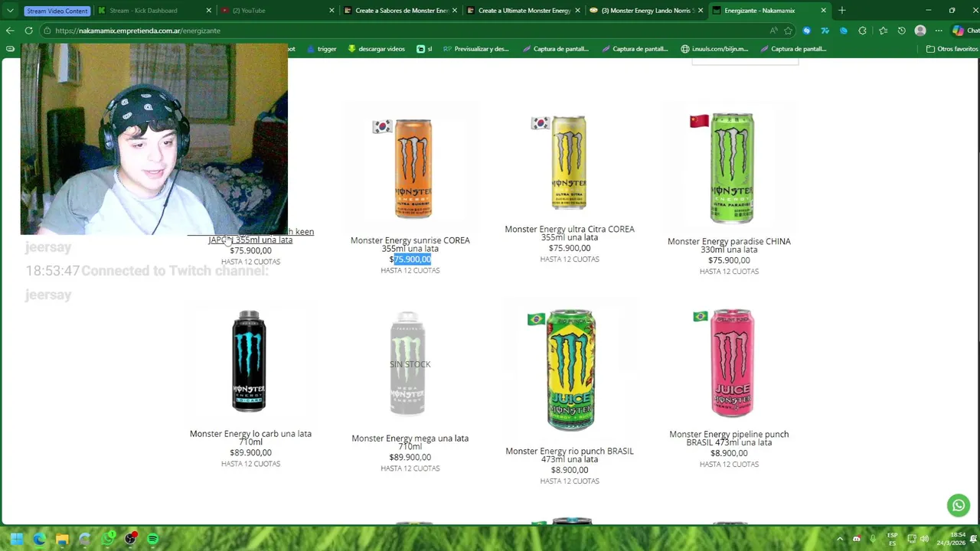Open Discord tray icon
This screenshot has width=980, height=551.
856,539
